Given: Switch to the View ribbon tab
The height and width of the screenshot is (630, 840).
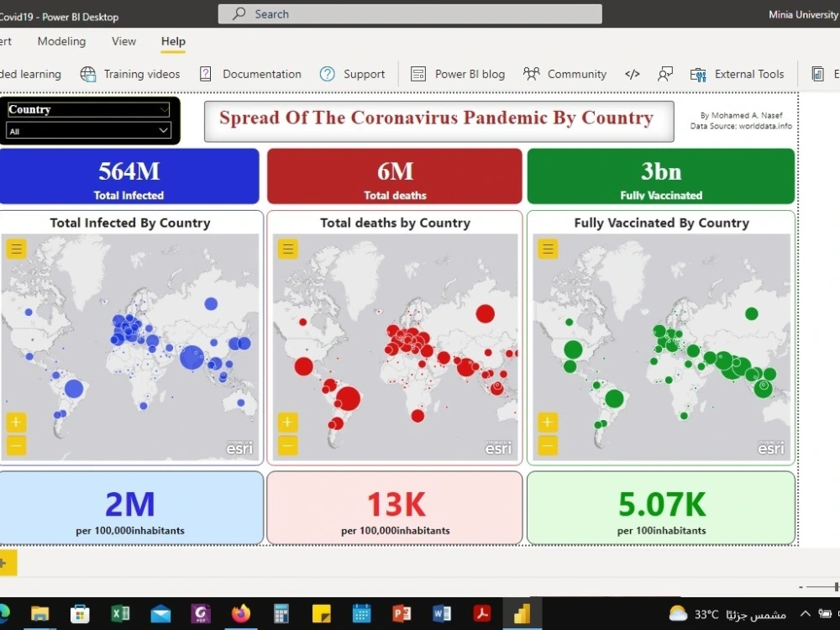Looking at the screenshot, I should pyautogui.click(x=123, y=41).
